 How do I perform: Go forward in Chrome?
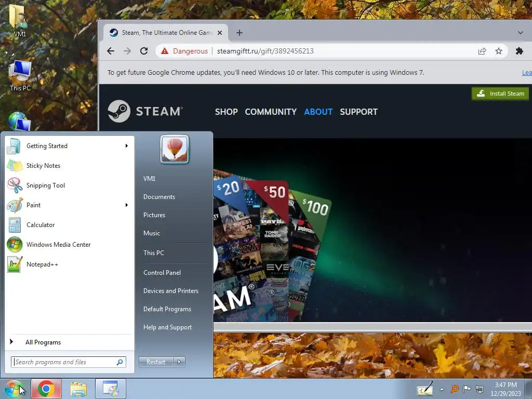[x=127, y=51]
